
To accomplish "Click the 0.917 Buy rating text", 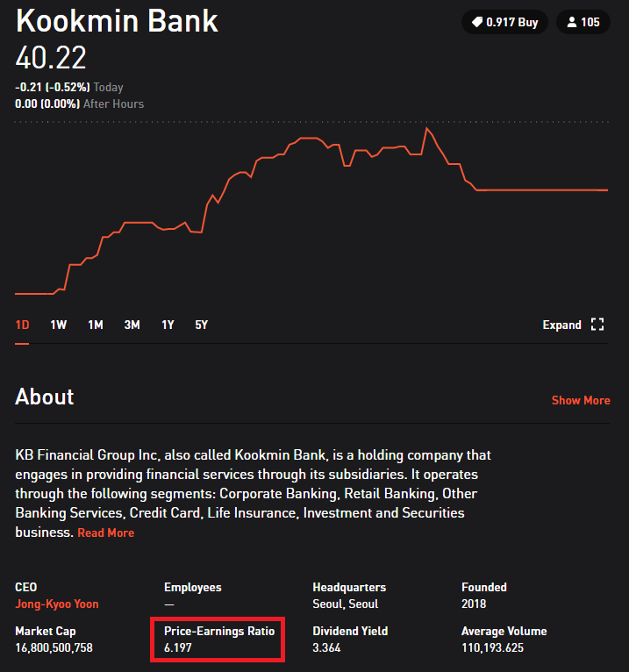I will [512, 22].
